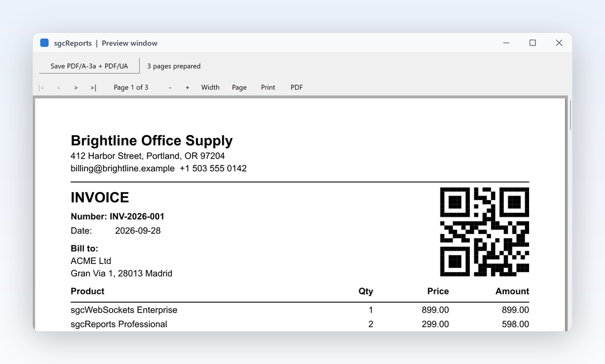Maximize the preview window

[533, 43]
